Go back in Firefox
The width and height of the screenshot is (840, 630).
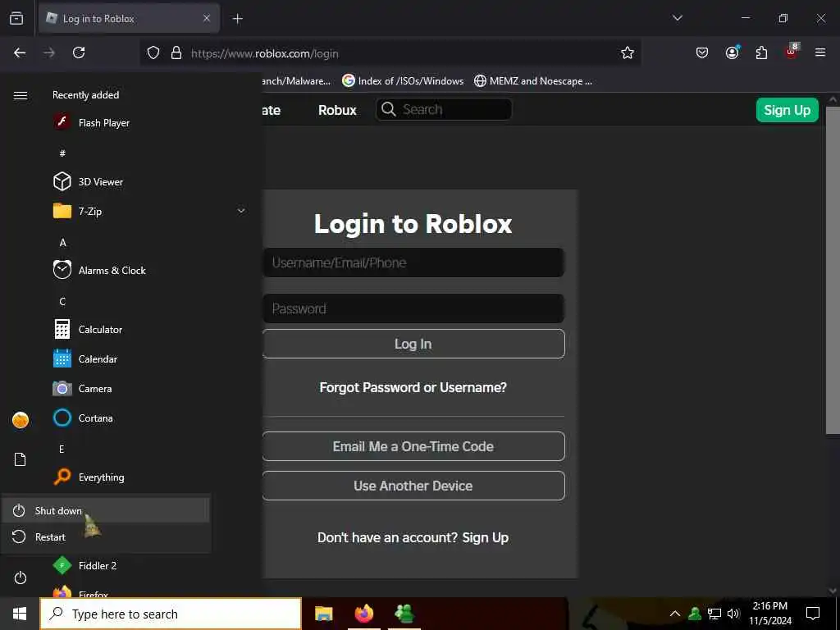point(20,52)
